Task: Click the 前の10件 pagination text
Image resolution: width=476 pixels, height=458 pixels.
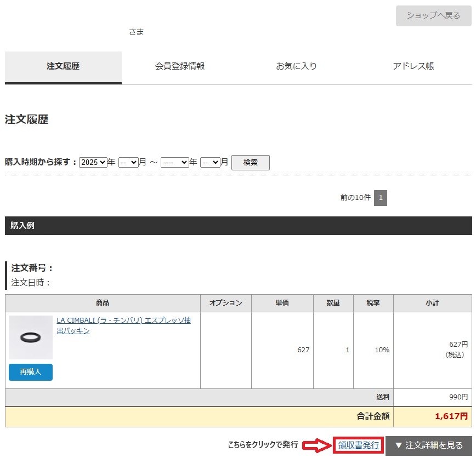Action: pyautogui.click(x=355, y=198)
